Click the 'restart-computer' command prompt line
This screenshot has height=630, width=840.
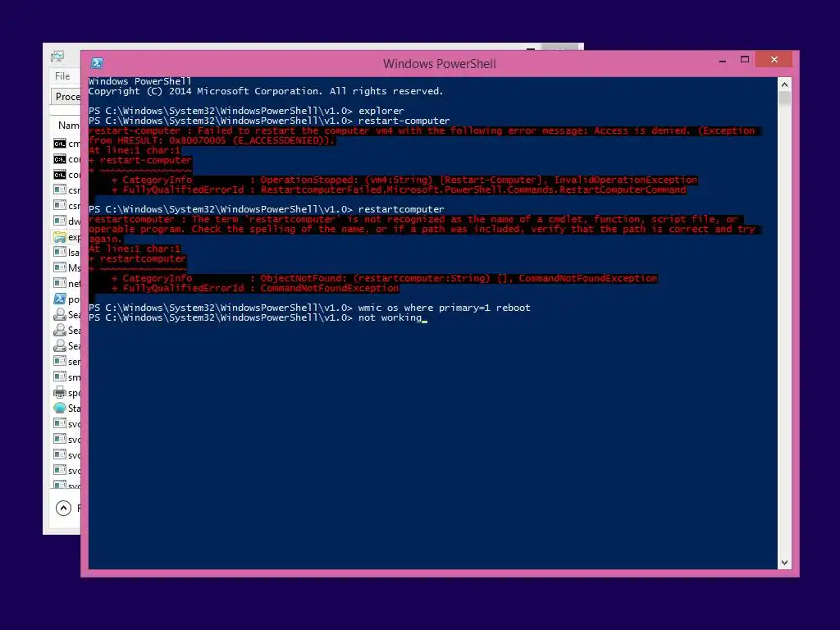click(x=269, y=121)
